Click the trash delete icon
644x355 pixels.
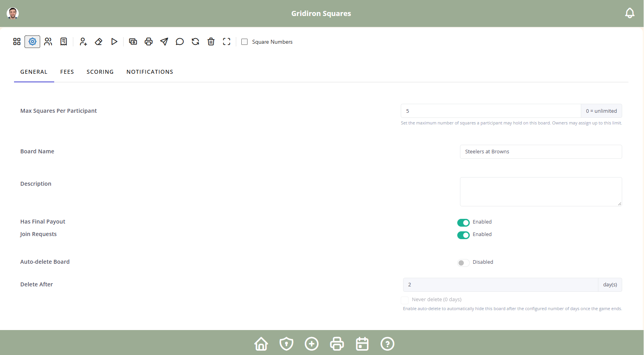point(211,42)
